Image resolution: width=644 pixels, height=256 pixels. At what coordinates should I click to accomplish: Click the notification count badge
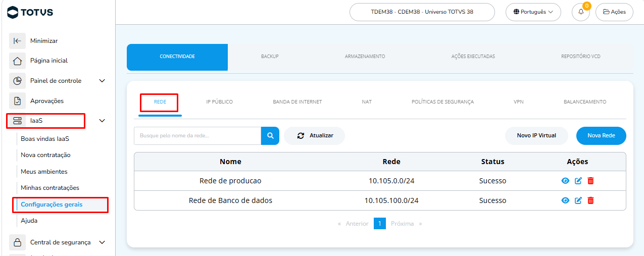click(586, 6)
